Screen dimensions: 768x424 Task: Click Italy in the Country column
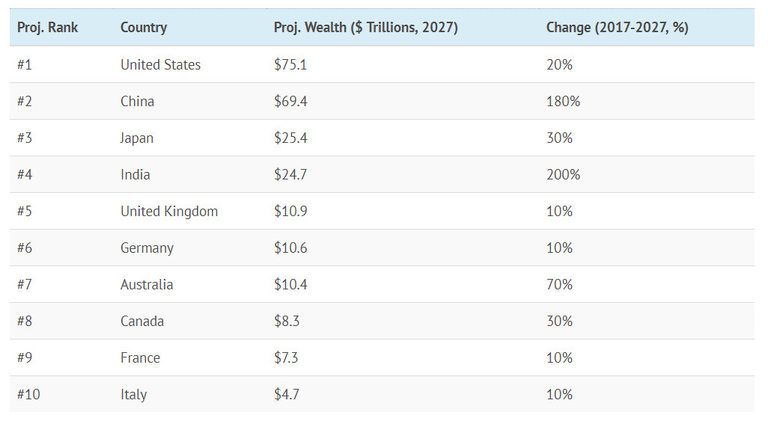tap(133, 394)
